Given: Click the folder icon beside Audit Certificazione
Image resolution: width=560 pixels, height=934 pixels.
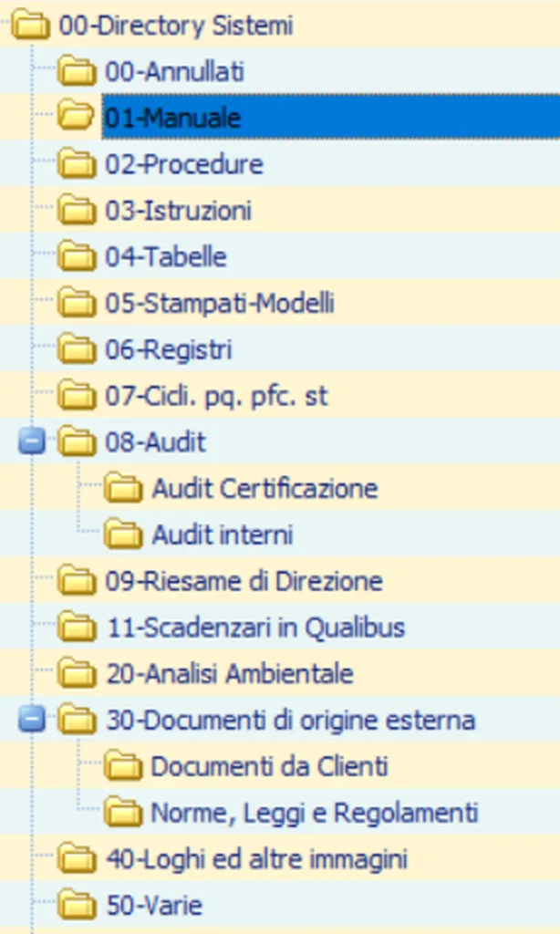Looking at the screenshot, I should (x=121, y=488).
